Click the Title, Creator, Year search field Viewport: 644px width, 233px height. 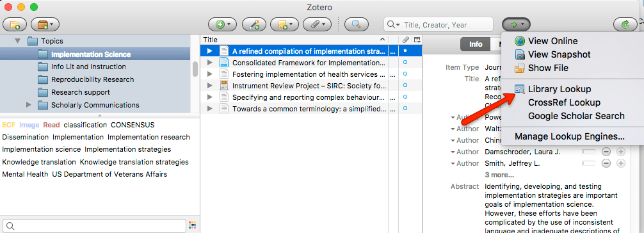click(439, 25)
